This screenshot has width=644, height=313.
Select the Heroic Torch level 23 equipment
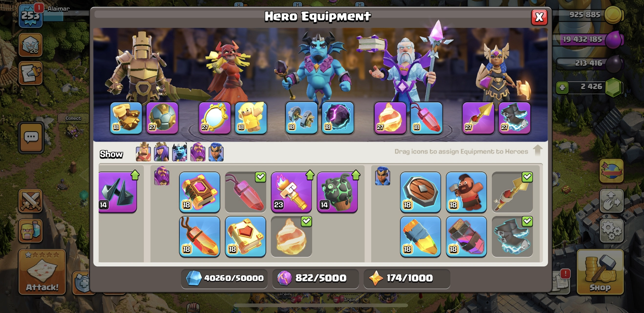[x=291, y=192]
